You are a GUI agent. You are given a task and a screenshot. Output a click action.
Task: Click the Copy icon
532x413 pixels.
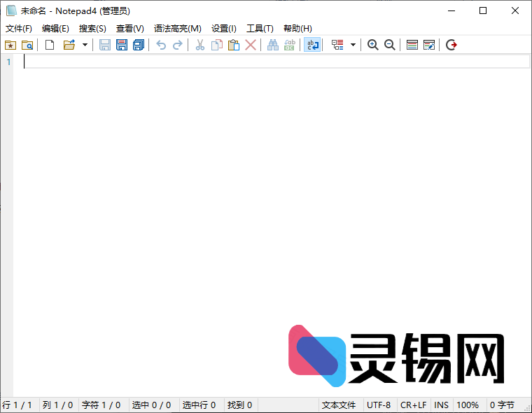pyautogui.click(x=217, y=45)
